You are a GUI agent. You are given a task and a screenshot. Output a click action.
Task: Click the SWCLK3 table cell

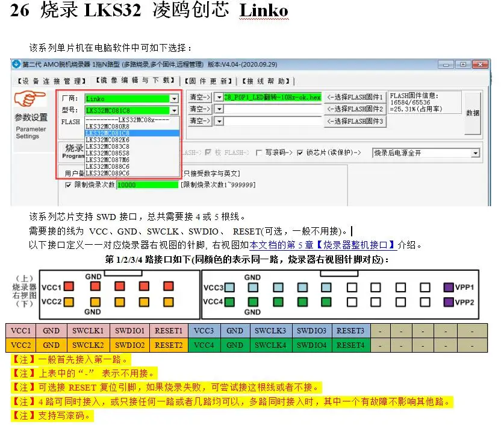(270, 331)
